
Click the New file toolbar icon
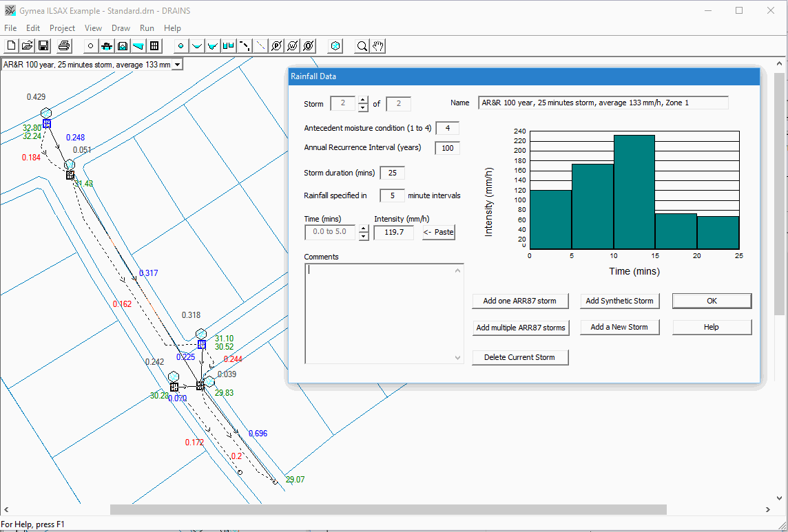tap(11, 46)
